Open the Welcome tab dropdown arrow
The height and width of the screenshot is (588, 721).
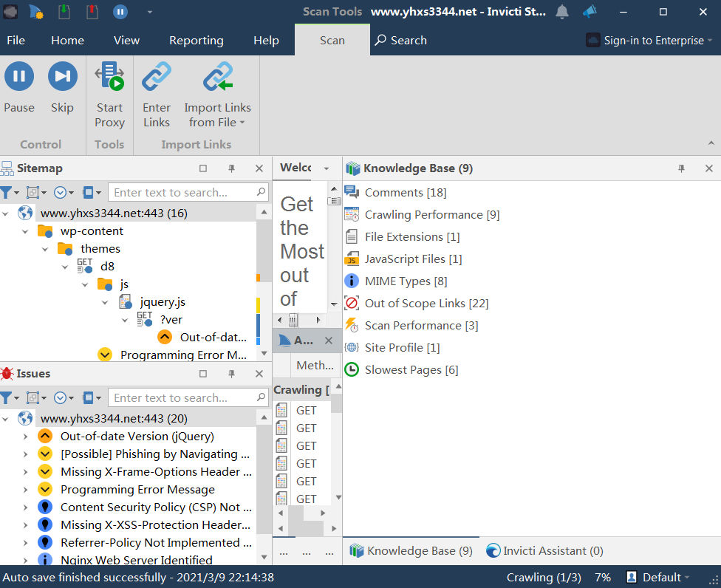(x=326, y=168)
